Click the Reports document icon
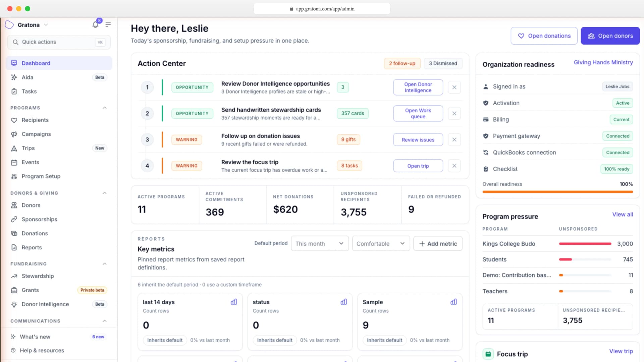The height and width of the screenshot is (362, 644). coord(14,247)
